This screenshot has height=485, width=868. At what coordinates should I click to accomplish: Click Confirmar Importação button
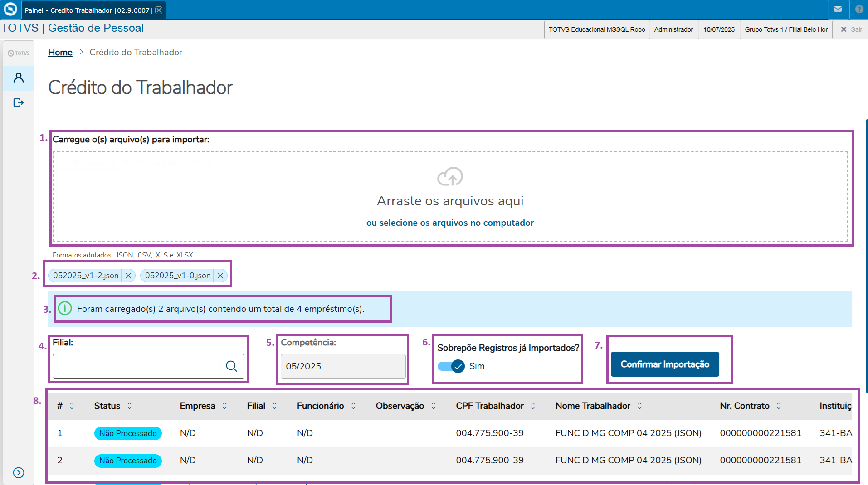(x=665, y=364)
